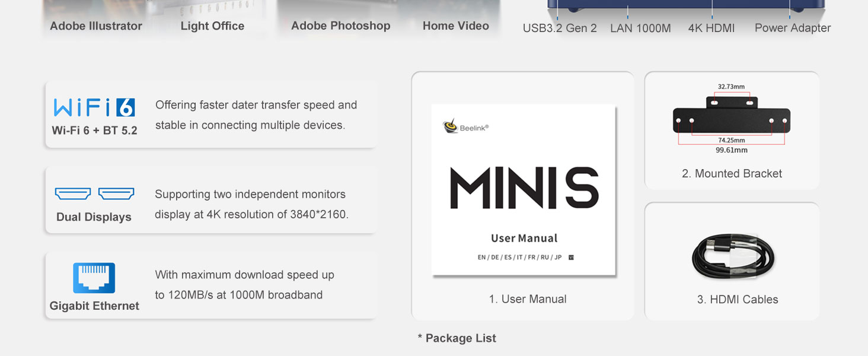
Task: Click the "99.61mm" bracket dimension
Action: [732, 150]
